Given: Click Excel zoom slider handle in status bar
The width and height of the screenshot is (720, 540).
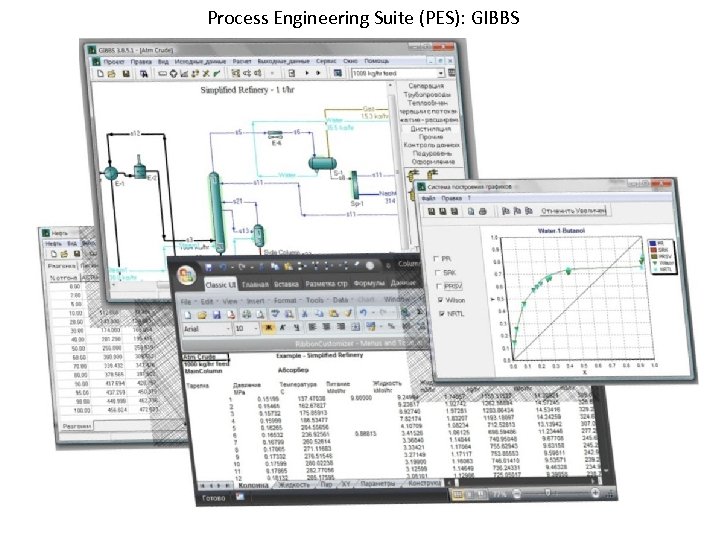Looking at the screenshot, I should (547, 493).
